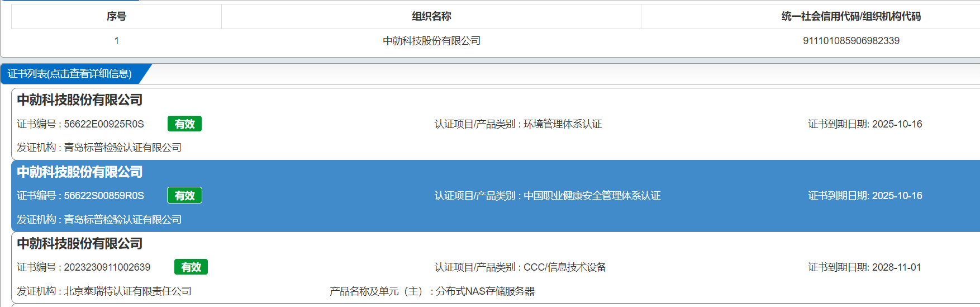Select 中国职业健康安全管理体系认证 text
Viewport: 980px width, 307px height.
coord(592,196)
